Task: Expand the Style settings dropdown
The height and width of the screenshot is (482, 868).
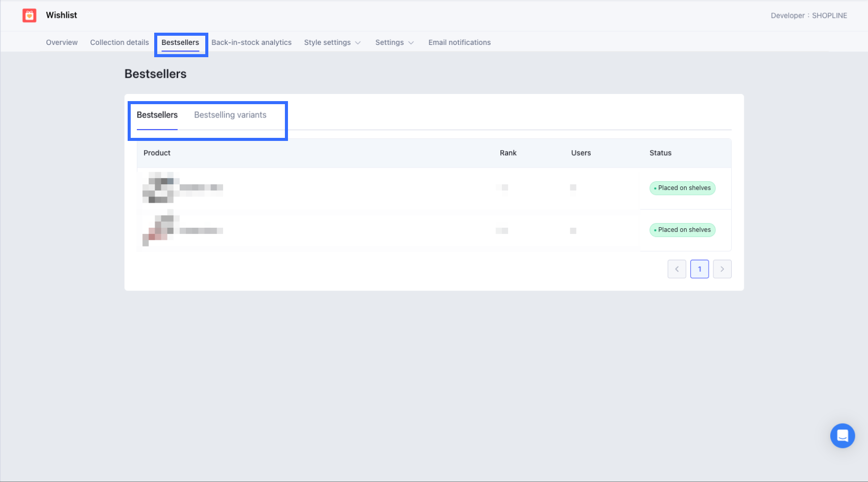Action: click(x=332, y=42)
